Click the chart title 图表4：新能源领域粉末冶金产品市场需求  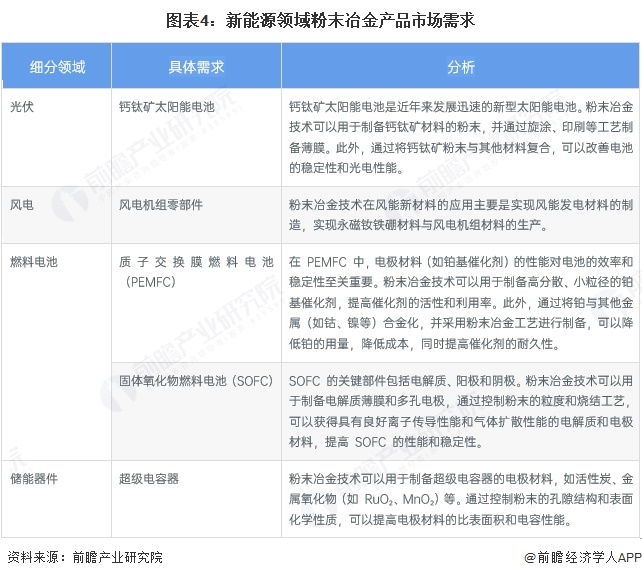click(320, 20)
